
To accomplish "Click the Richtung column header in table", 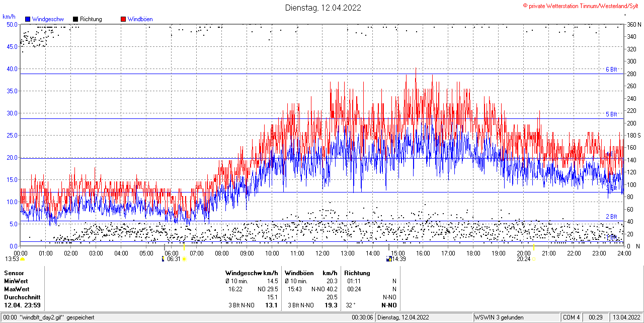I will pos(357,273).
